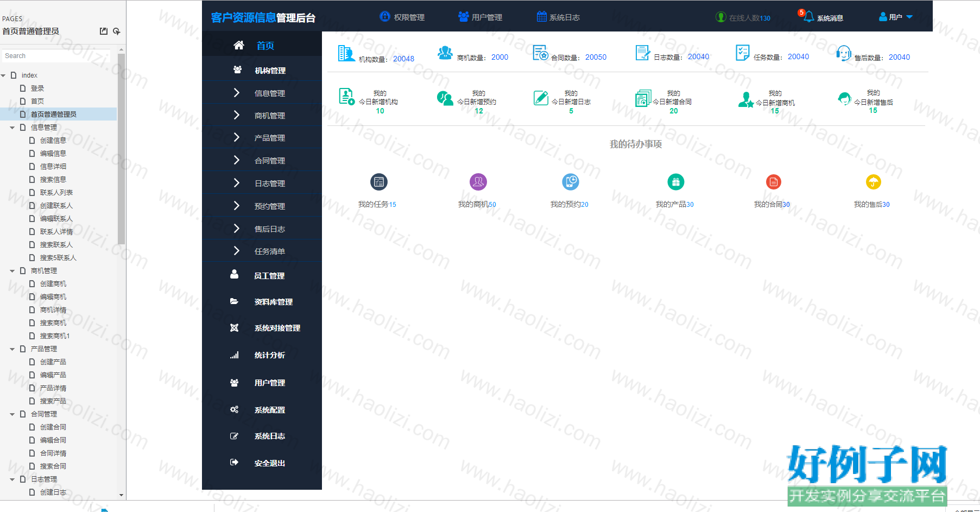Click the 我的任务15 link
980x512 pixels.
377,205
